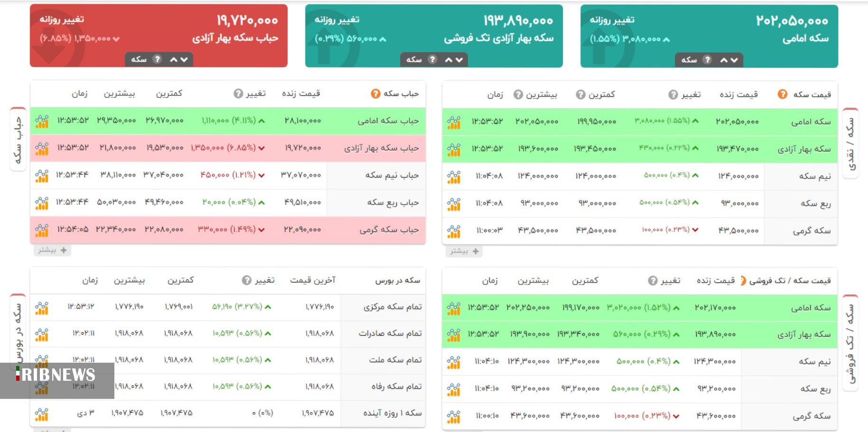Open chart icon for تک فروشی سکه بهار آزادی row
The height and width of the screenshot is (432, 868).
[454, 335]
